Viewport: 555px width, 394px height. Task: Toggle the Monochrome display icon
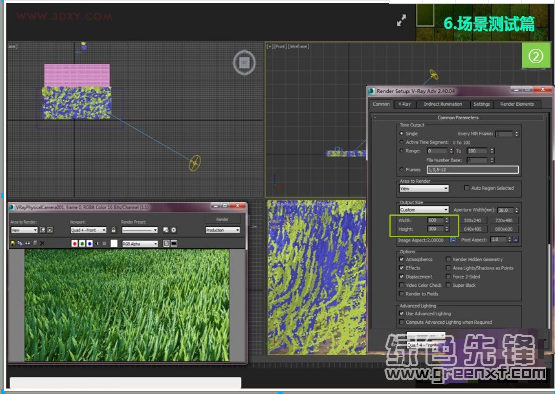pos(104,244)
